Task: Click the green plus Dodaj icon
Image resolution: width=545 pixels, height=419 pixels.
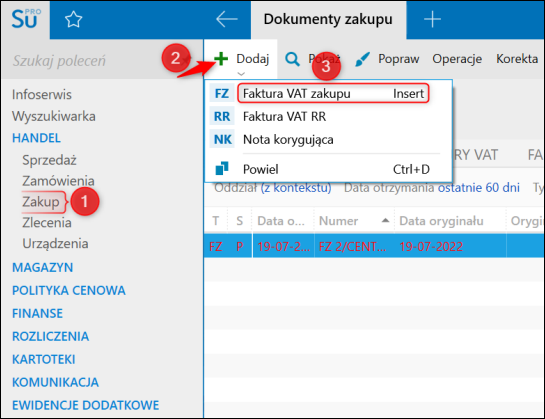Action: (221, 59)
